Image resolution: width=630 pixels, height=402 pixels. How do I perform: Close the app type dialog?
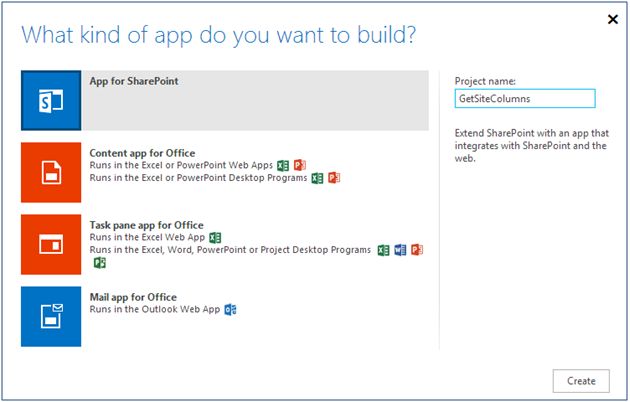coord(611,19)
